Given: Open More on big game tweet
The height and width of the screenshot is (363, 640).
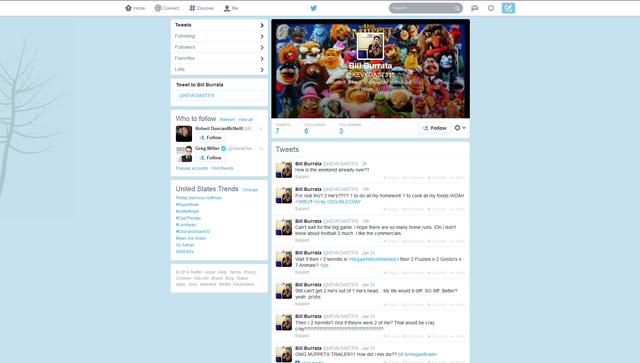Looking at the screenshot, I should click(458, 241).
